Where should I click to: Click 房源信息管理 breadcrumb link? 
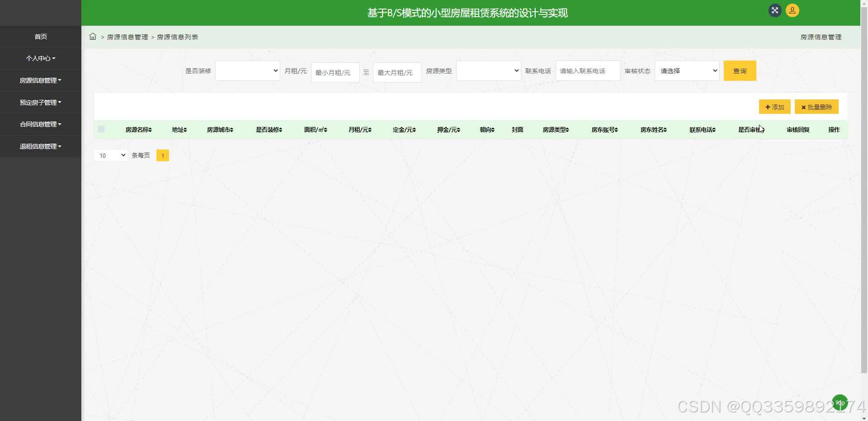[x=127, y=37]
